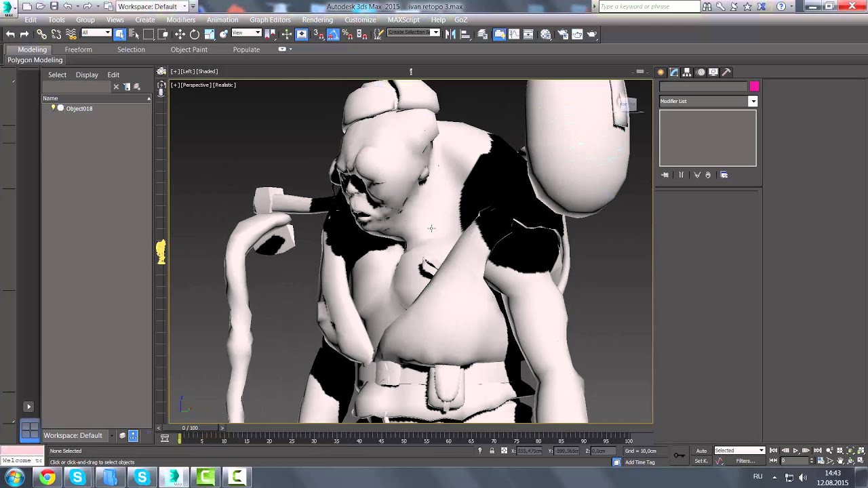Image resolution: width=868 pixels, height=488 pixels.
Task: Click the Align tool icon
Action: tap(465, 34)
